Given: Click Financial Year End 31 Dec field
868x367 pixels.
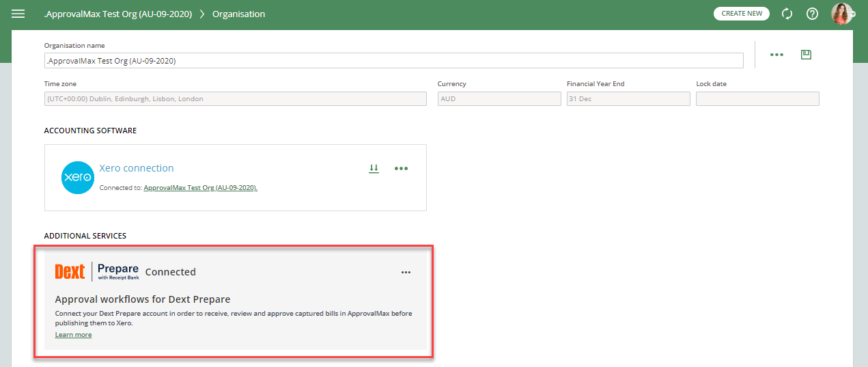Looking at the screenshot, I should (628, 98).
